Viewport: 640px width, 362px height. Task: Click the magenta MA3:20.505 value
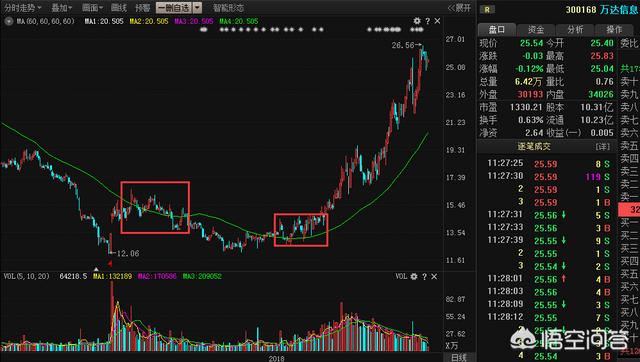(x=194, y=21)
